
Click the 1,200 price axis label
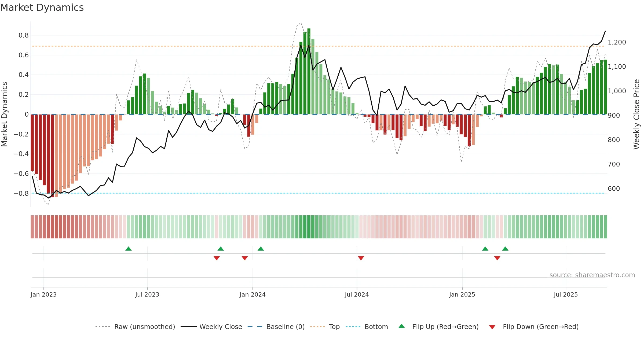(x=617, y=42)
